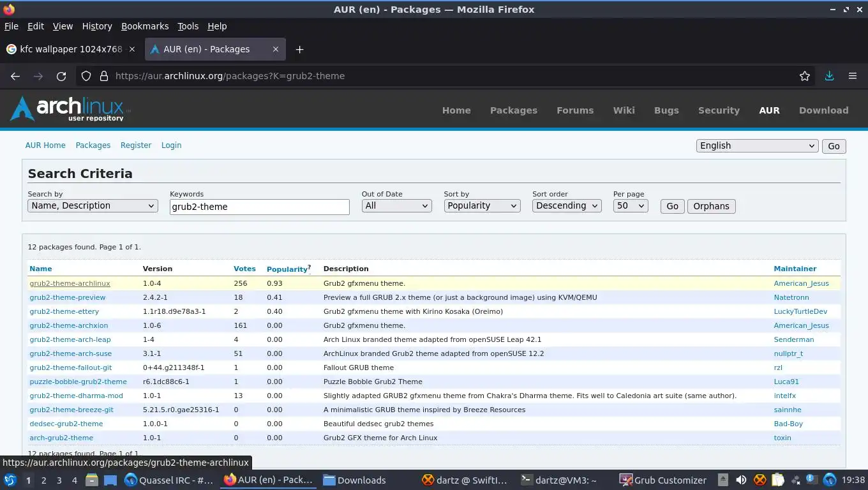Click the network connection tray icon
Viewport: 868px width, 490px height.
(796, 480)
